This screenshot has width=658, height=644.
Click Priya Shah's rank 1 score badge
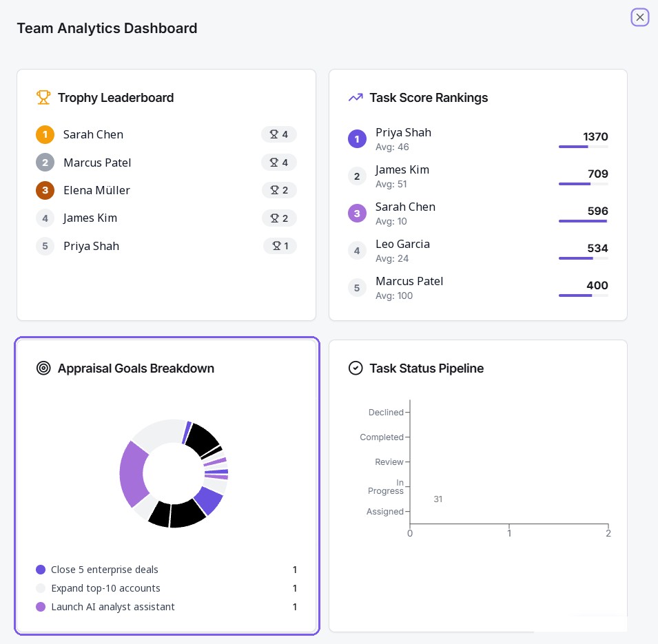(x=357, y=139)
